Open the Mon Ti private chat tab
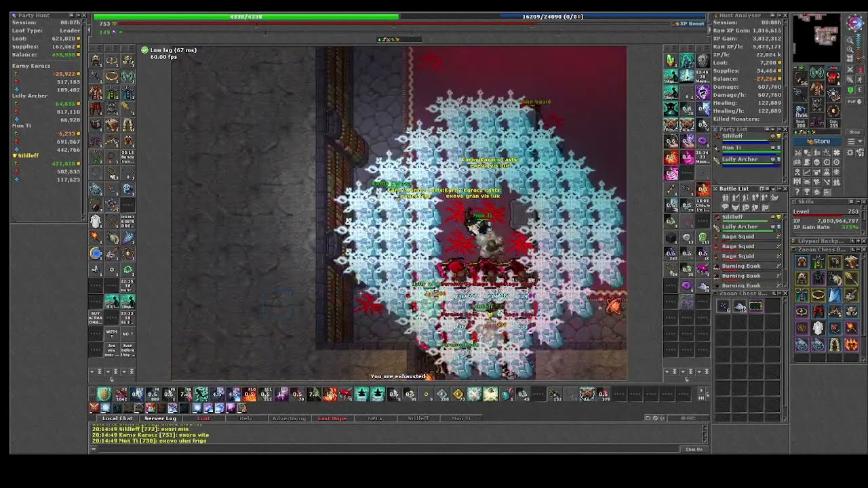 (x=461, y=418)
